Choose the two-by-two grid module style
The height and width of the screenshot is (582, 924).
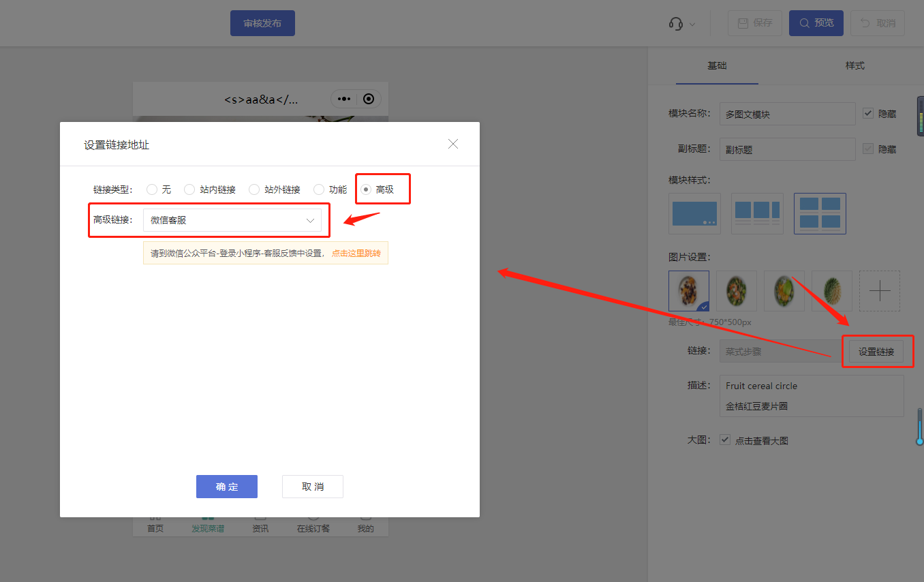coord(820,213)
